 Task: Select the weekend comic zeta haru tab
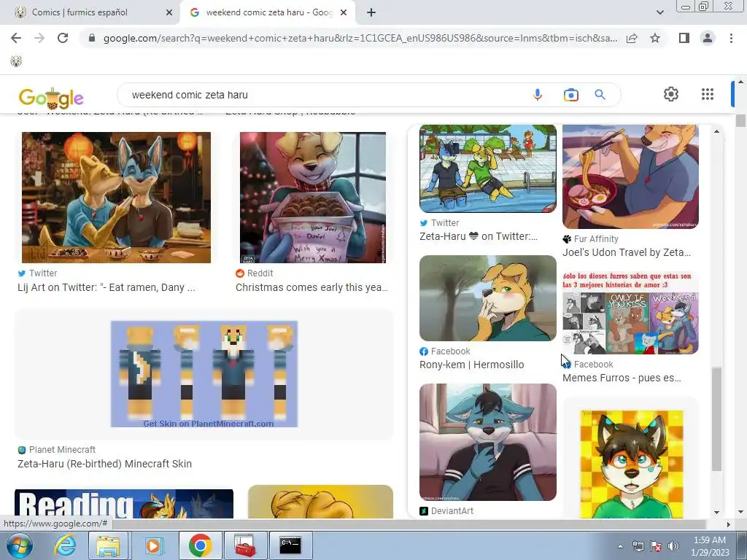pyautogui.click(x=268, y=13)
